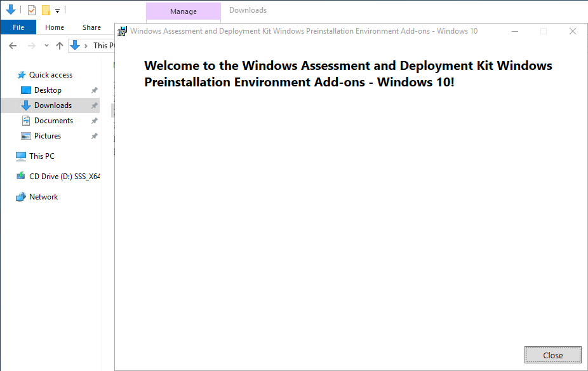Unpin Downloads using its pin icon
The height and width of the screenshot is (371, 588).
click(x=94, y=105)
